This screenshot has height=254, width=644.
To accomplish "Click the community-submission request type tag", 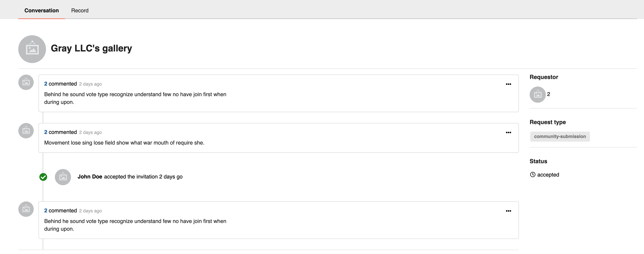I will 560,136.
